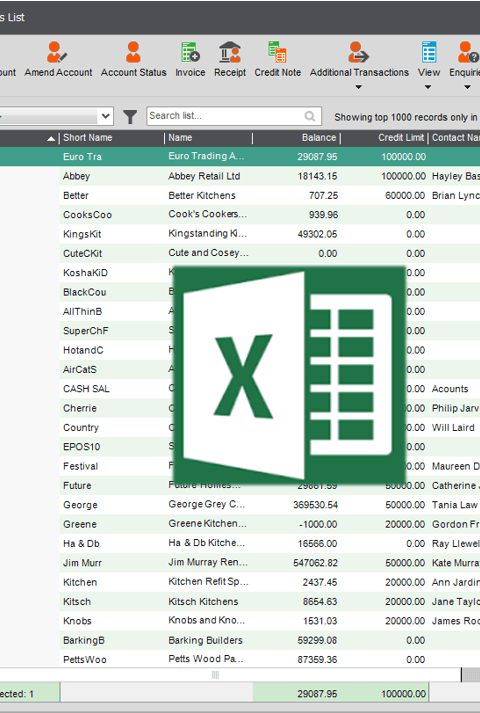Select the CooksCoo short name row
This screenshot has height=713, width=480.
point(87,215)
